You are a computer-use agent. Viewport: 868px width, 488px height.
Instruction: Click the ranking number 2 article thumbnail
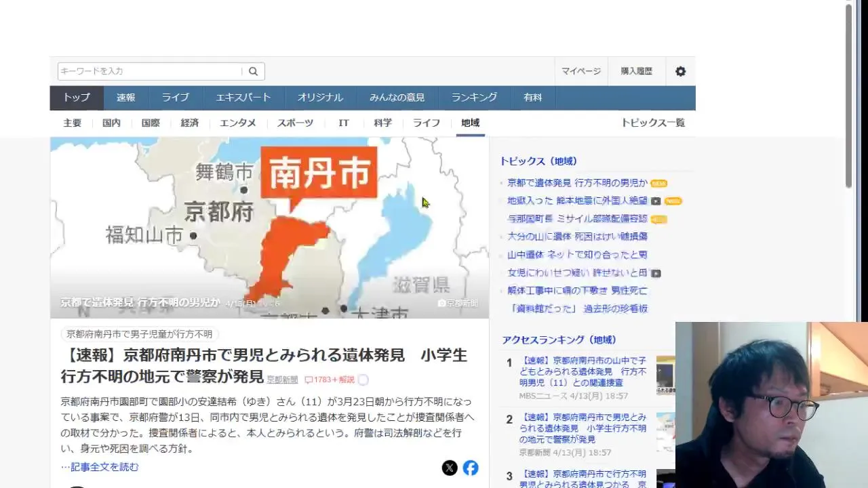coord(665,432)
